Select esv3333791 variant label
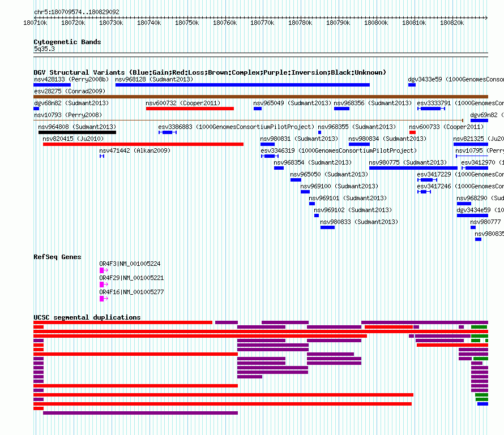Viewport: 504px width, 435px height. pos(460,103)
